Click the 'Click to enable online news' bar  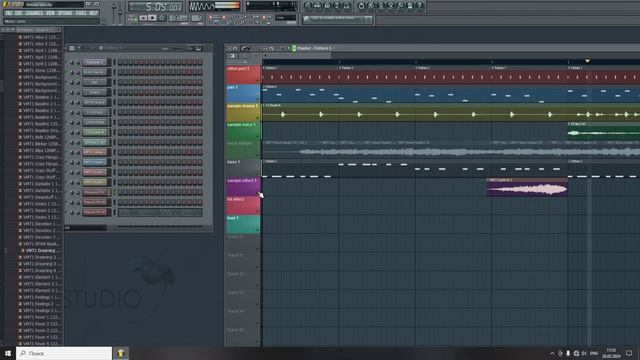pyautogui.click(x=337, y=19)
